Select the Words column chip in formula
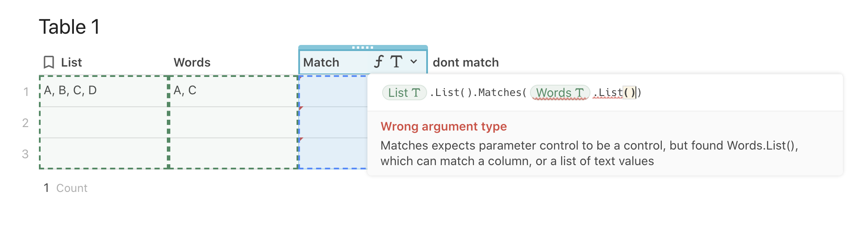Image resolution: width=868 pixels, height=236 pixels. pyautogui.click(x=560, y=92)
